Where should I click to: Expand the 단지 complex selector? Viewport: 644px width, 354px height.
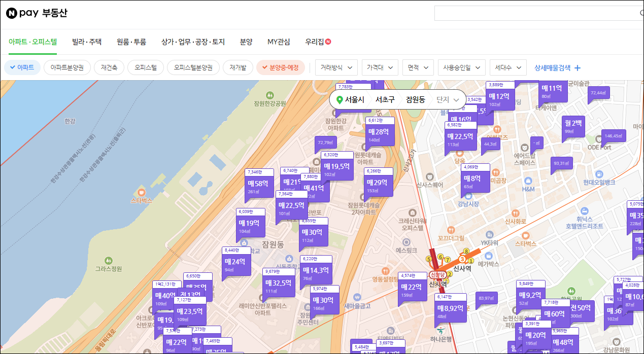tap(448, 100)
